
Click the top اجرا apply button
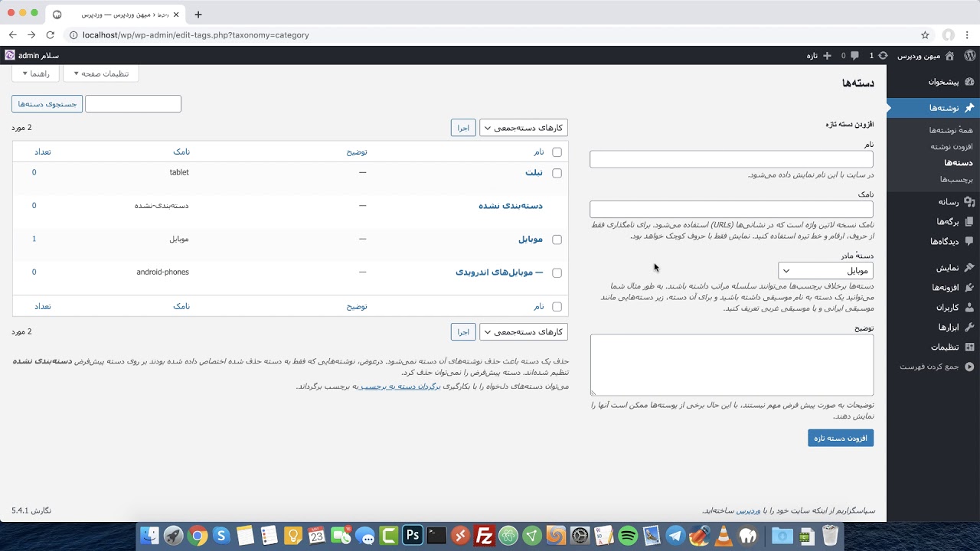coord(463,128)
